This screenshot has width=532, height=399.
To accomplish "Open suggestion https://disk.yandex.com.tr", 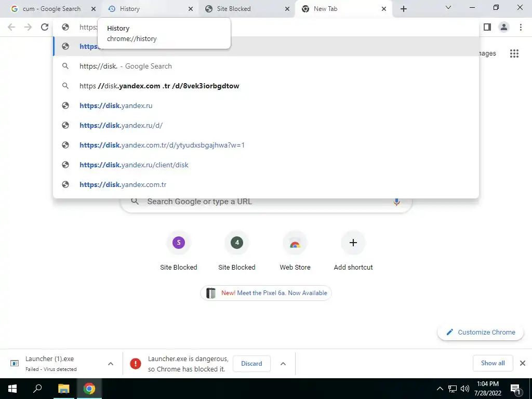I will [x=266, y=184].
